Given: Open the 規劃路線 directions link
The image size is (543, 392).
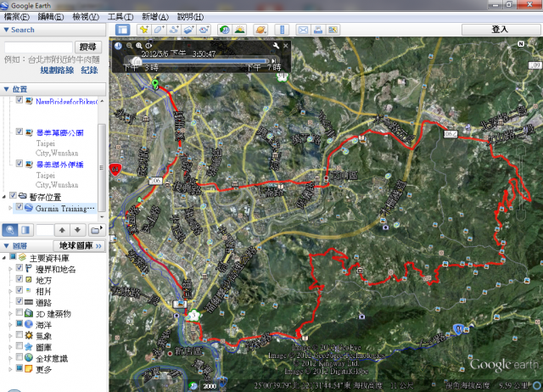Looking at the screenshot, I should [x=57, y=70].
